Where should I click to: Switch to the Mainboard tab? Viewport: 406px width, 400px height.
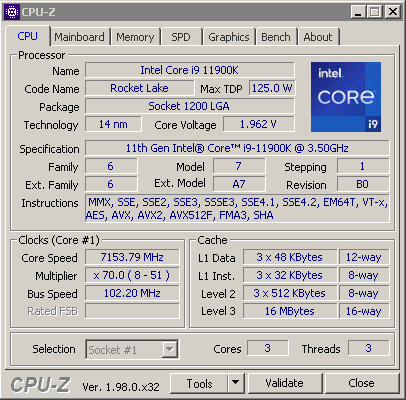coord(79,37)
